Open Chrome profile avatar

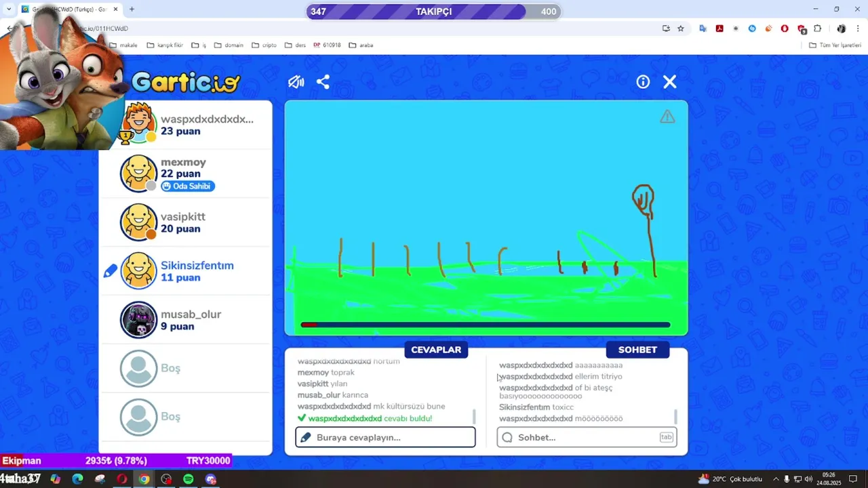coord(842,28)
